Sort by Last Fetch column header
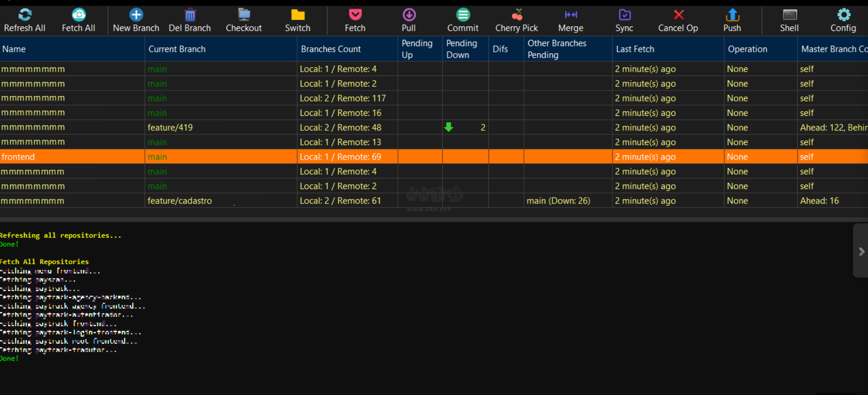868x395 pixels. pos(635,49)
